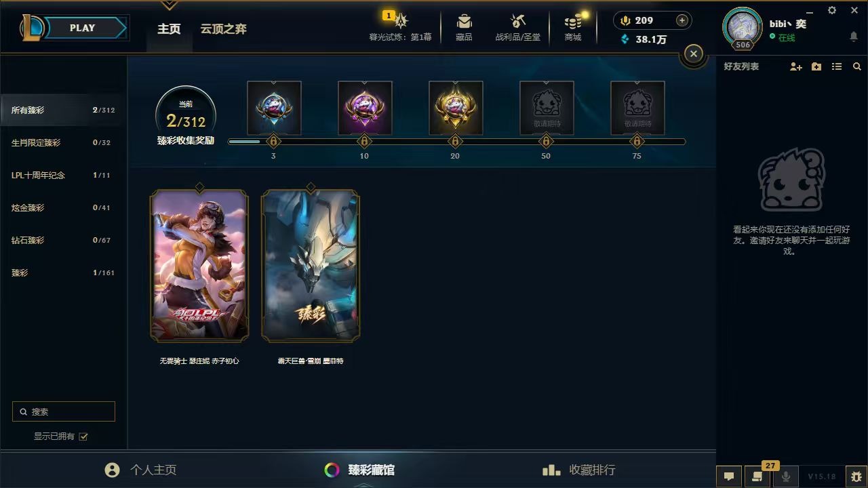
Task: Add a new friend folder icon
Action: [x=816, y=66]
